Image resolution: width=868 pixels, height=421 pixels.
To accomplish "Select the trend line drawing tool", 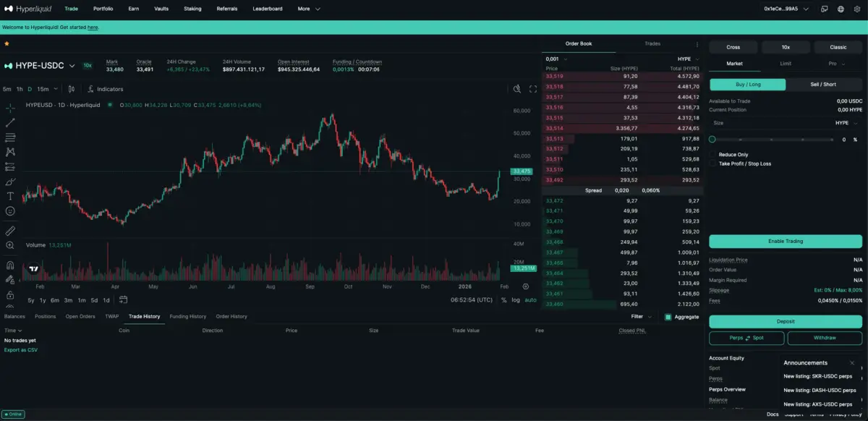I will pos(10,122).
